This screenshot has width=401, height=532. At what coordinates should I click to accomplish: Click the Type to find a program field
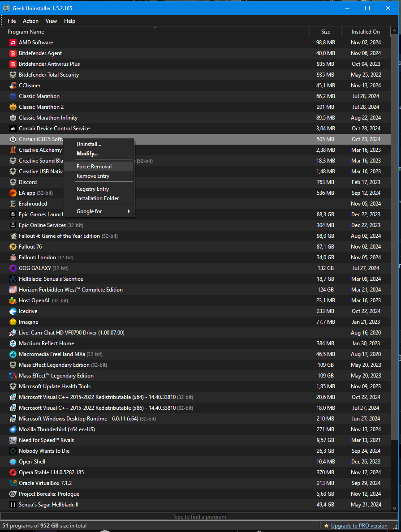(199, 517)
